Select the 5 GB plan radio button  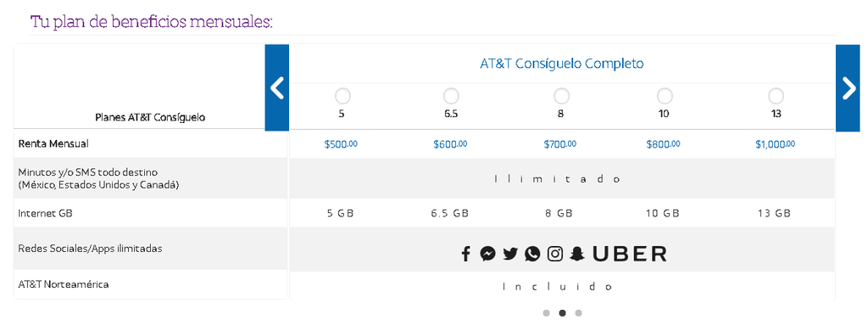coord(342,96)
